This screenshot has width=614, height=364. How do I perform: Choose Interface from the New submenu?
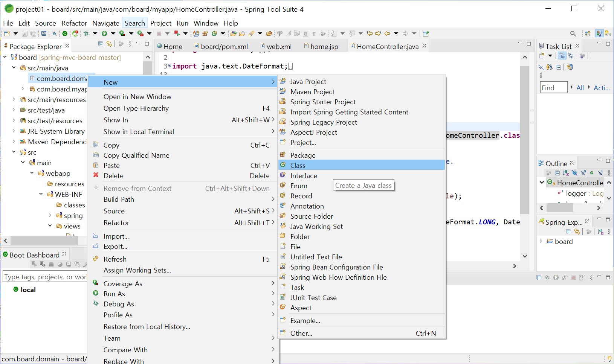point(362,175)
